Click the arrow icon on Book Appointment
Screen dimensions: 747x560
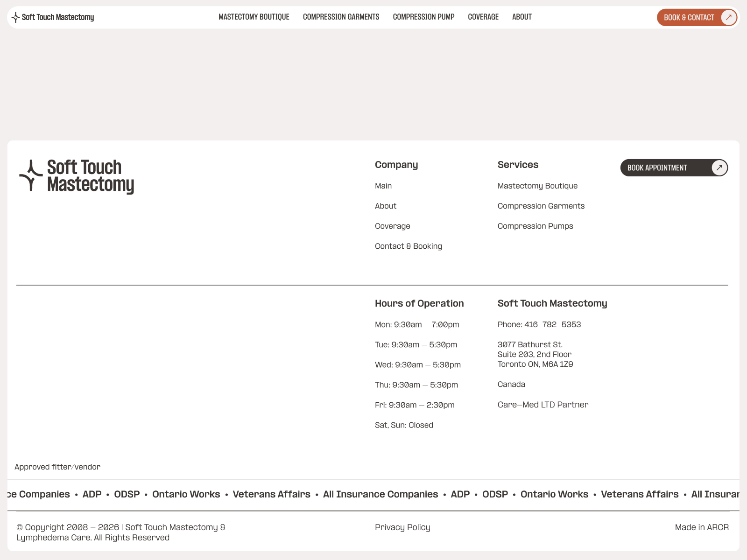coord(719,168)
